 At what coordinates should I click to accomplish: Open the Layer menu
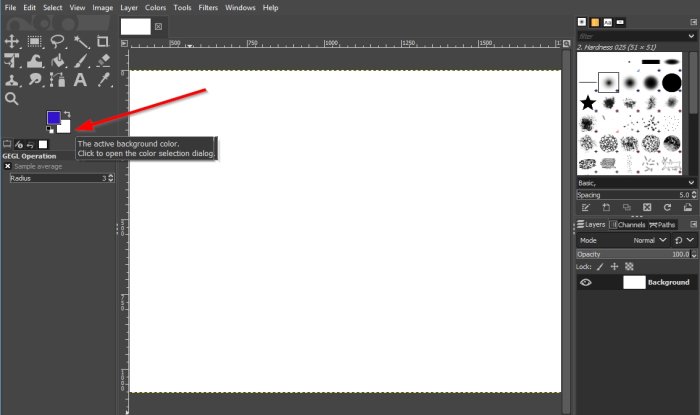pyautogui.click(x=129, y=8)
